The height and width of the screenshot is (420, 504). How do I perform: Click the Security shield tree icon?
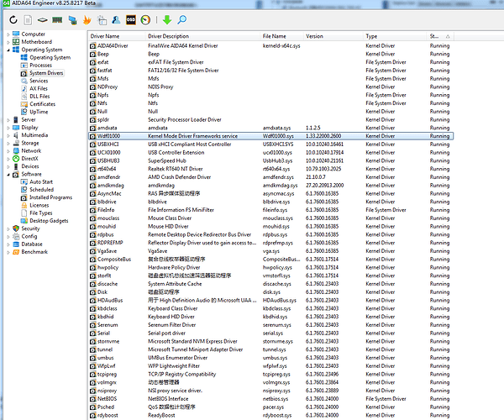click(16, 228)
